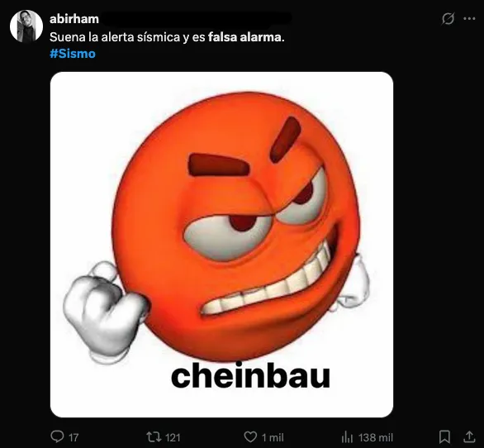
Task: Click the like count 1 mil
Action: pos(273,437)
